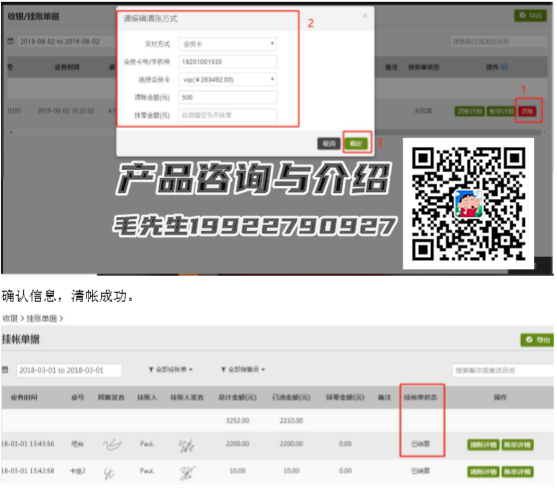Viewport: 557px width, 489px height.
Task: Click the 收银 breadcrumb link
Action: [x=10, y=318]
